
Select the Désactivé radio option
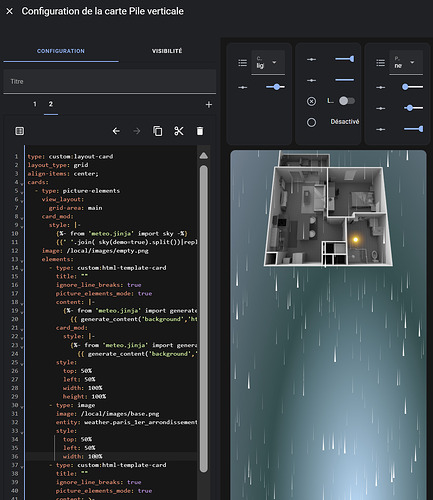point(311,122)
